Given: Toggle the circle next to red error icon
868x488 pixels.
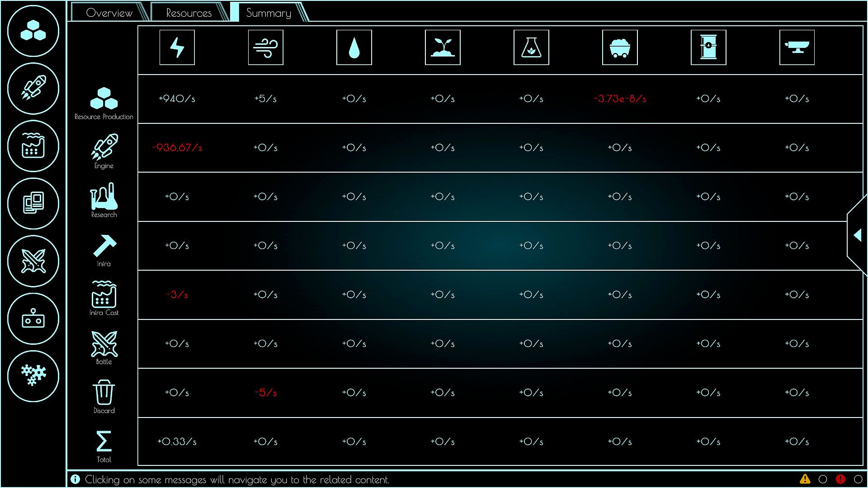Looking at the screenshot, I should click(x=858, y=479).
